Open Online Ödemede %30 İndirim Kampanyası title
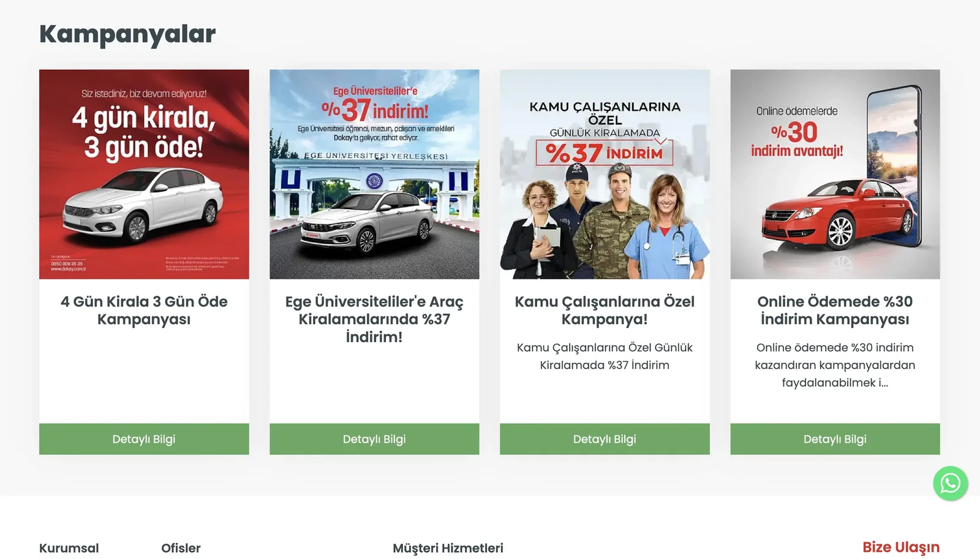The image size is (980, 559). coord(835,310)
